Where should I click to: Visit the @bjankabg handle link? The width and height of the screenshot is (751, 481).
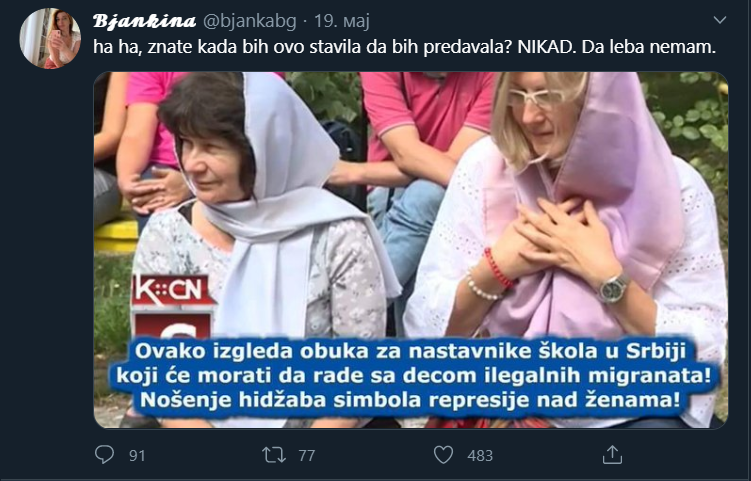[x=250, y=22]
